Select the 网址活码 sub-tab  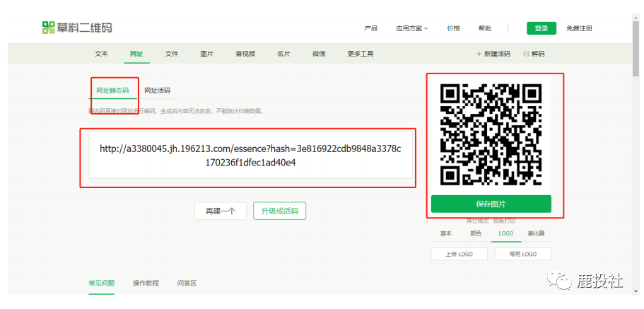(x=158, y=91)
